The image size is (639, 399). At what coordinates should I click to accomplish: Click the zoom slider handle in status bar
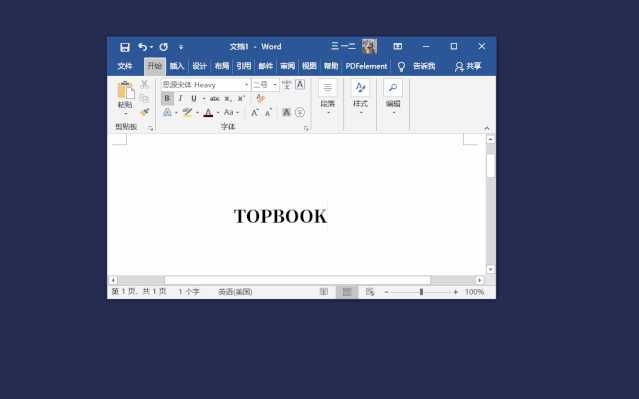click(x=421, y=292)
